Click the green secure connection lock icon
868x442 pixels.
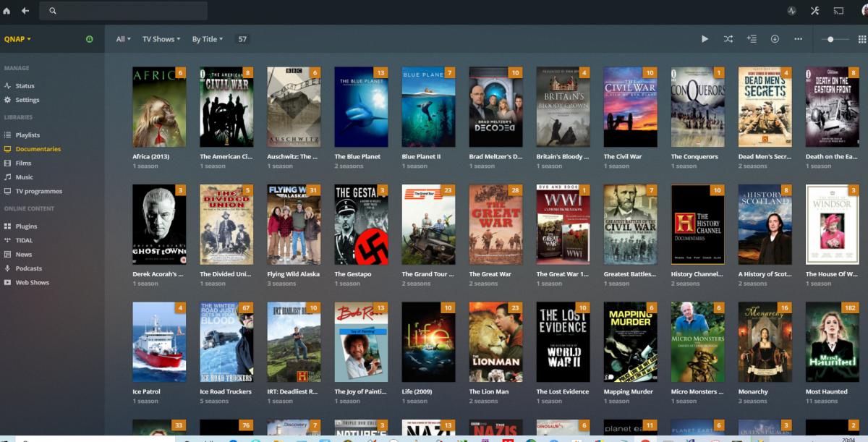90,39
